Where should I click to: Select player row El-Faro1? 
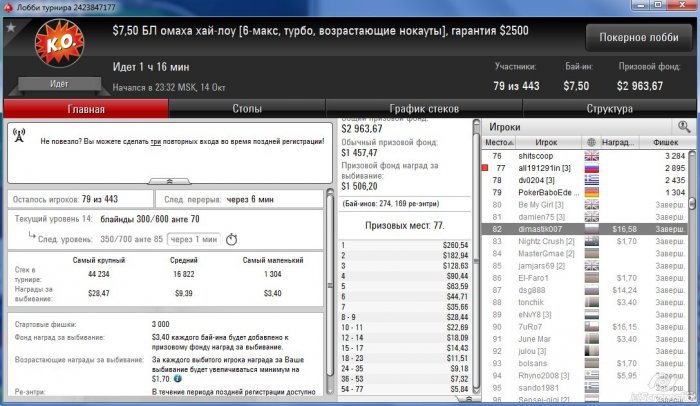[x=585, y=278]
